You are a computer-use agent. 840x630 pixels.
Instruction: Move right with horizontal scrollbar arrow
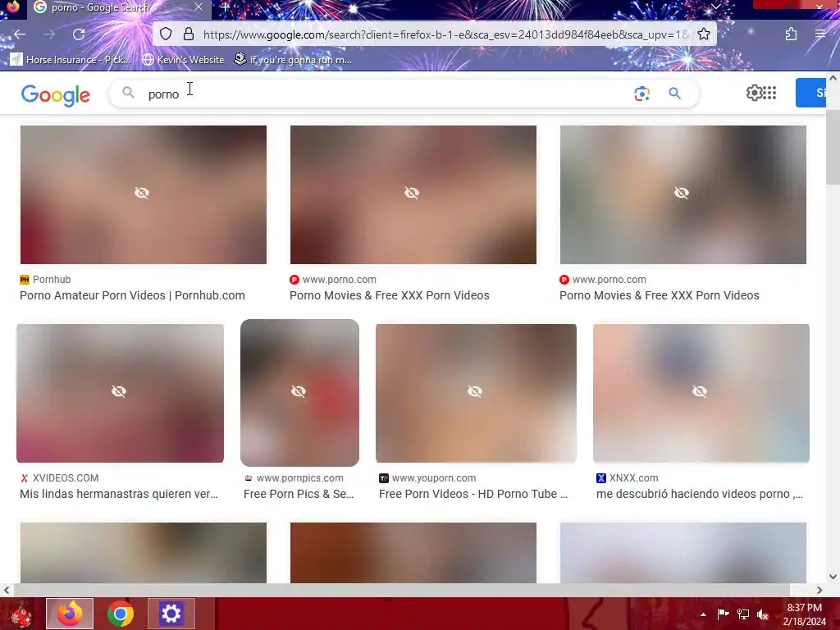(x=819, y=590)
